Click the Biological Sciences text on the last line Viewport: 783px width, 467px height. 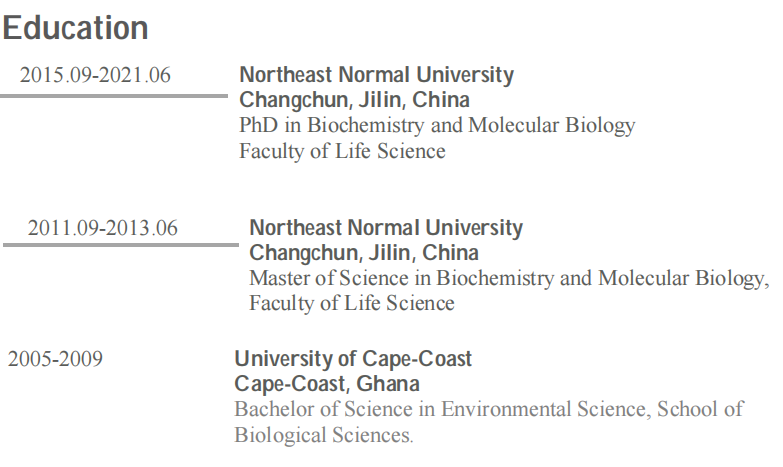(322, 435)
